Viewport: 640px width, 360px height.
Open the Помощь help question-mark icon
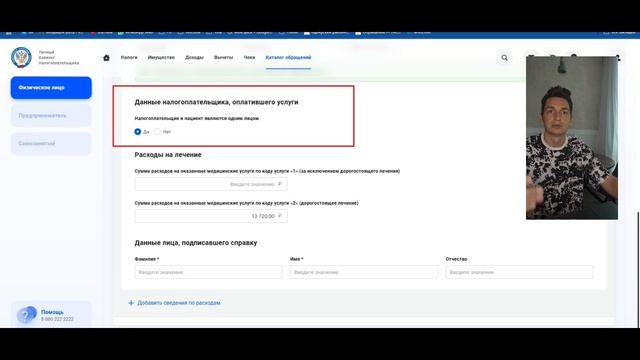(27, 315)
